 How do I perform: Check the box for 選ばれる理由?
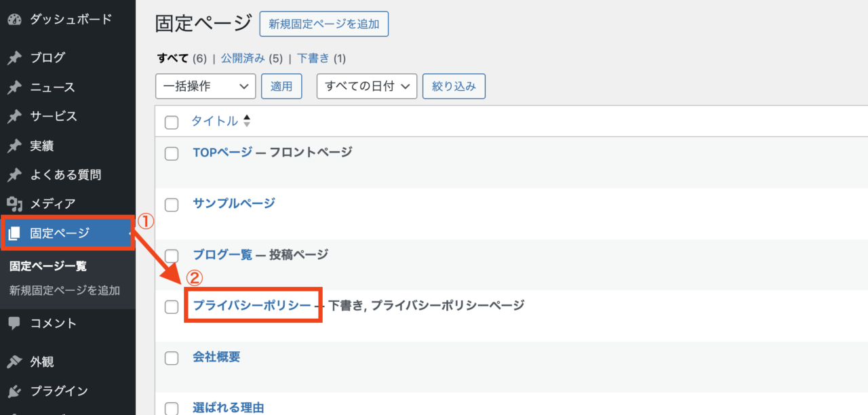pos(172,409)
